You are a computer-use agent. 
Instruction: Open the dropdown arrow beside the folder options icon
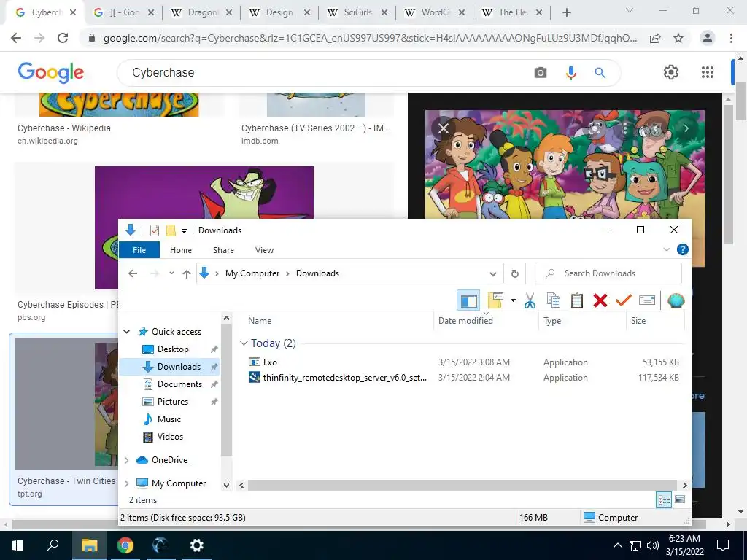click(x=513, y=300)
